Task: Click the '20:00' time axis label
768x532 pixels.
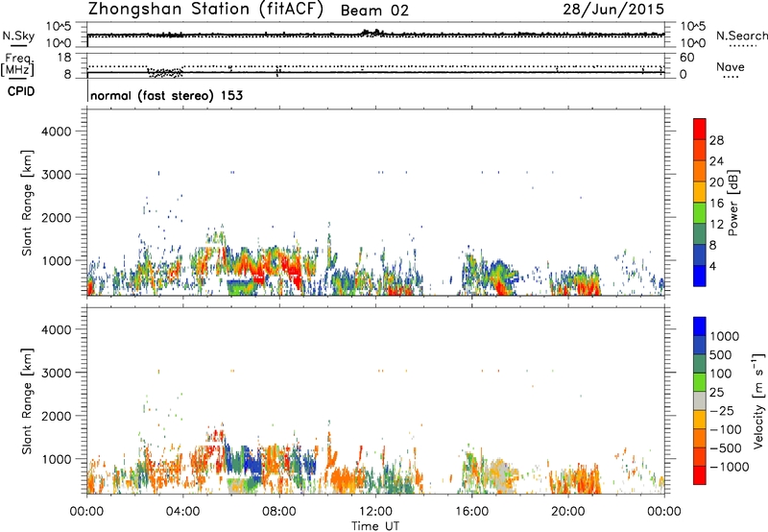Action: point(568,512)
